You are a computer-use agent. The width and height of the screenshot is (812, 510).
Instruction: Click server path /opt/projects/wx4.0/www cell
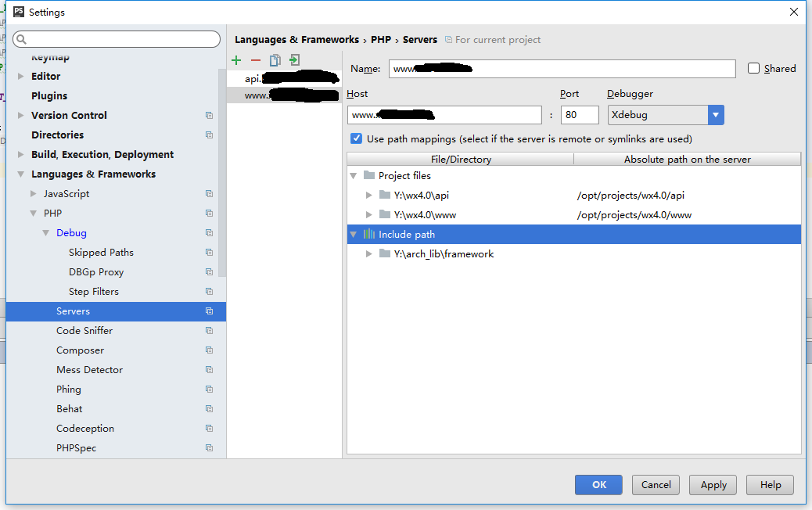click(634, 215)
